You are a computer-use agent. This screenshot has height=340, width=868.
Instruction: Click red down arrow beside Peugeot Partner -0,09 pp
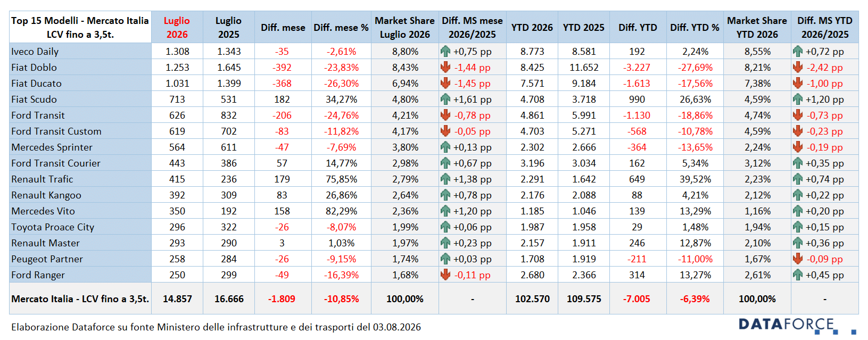tap(798, 259)
